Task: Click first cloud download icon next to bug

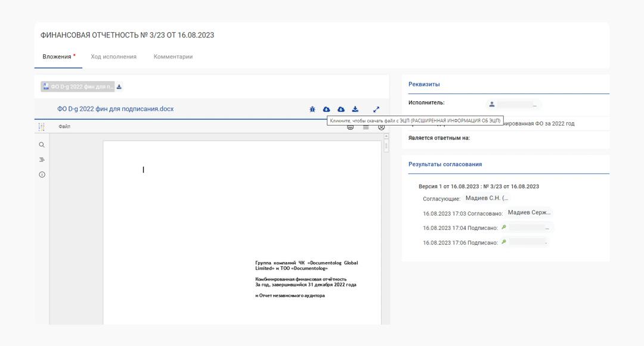Action: 327,110
